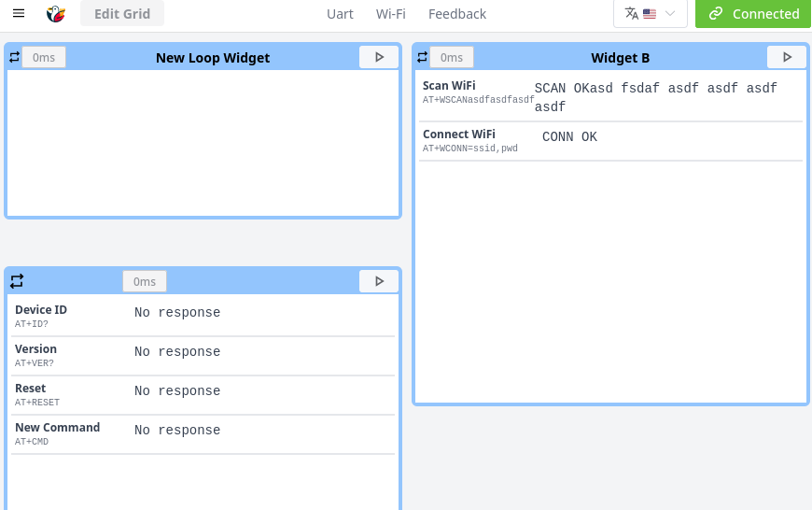Click the US flag language icon
This screenshot has height=510, width=812.
pos(650,14)
